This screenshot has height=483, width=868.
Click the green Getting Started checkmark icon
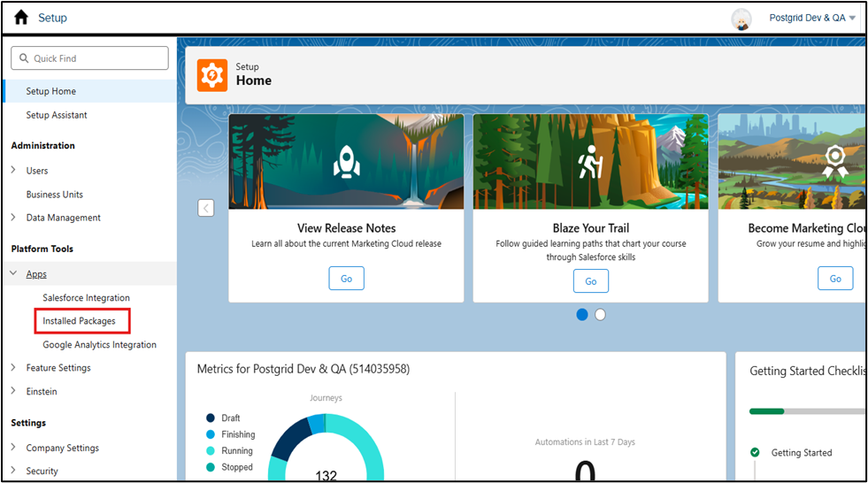click(755, 452)
